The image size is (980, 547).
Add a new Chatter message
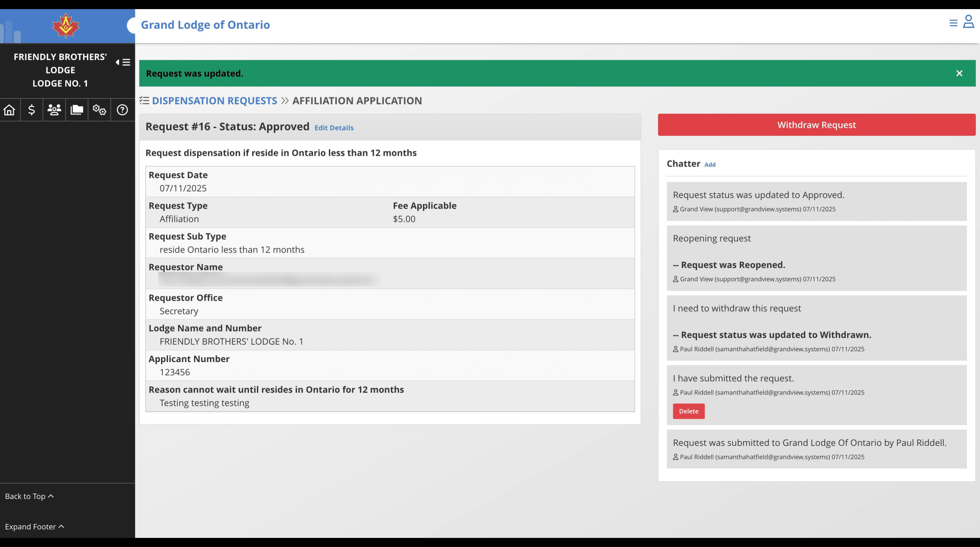pyautogui.click(x=710, y=165)
